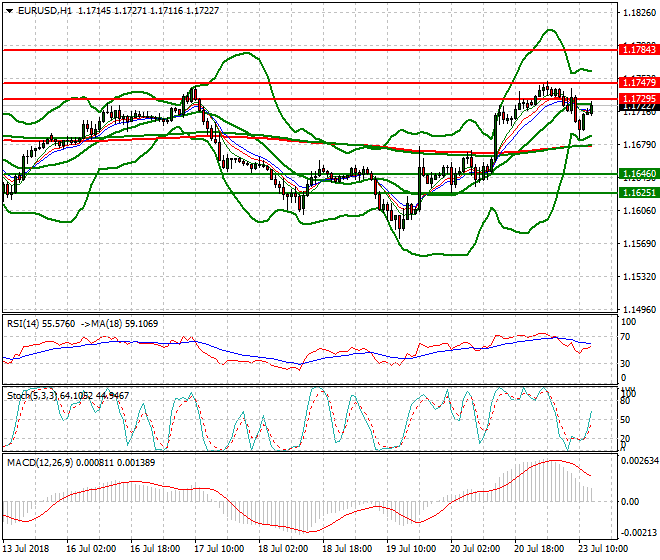Click the 1.17295 red price label
The image size is (660, 560).
pos(639,99)
